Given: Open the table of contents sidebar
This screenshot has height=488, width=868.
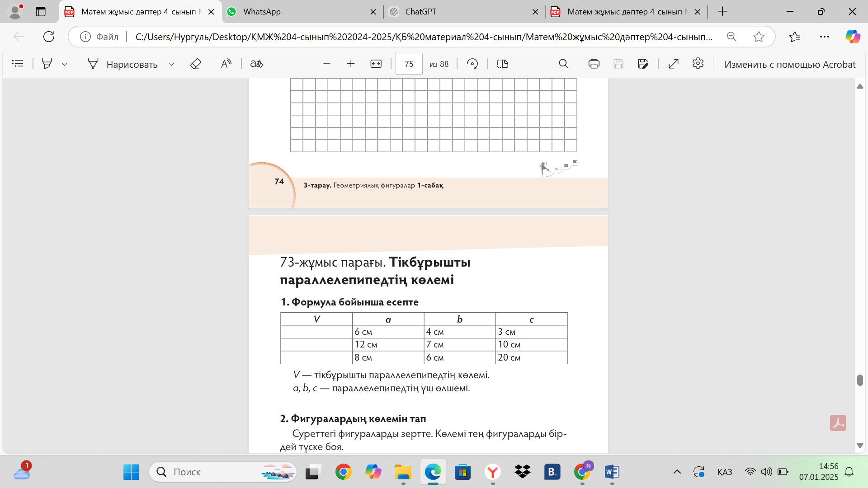Looking at the screenshot, I should click(18, 64).
